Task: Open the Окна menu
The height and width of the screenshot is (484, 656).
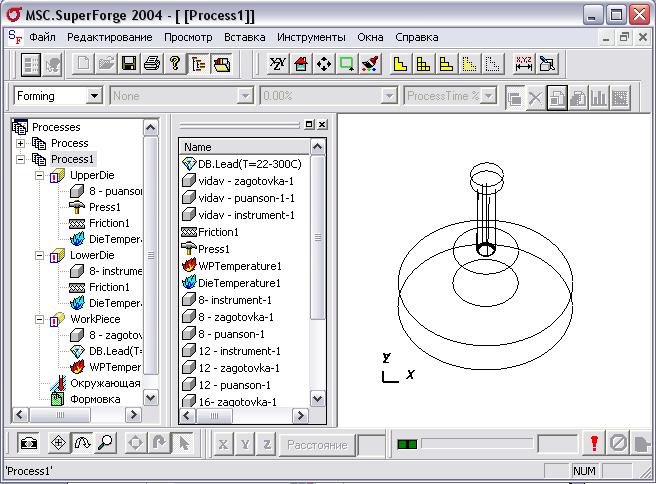Action: [x=370, y=37]
